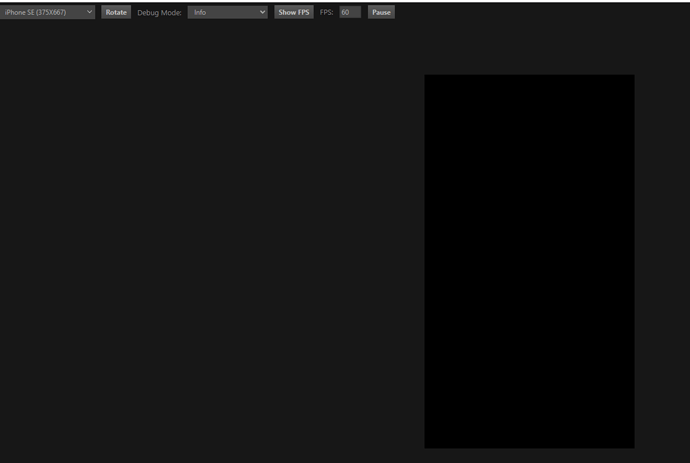This screenshot has height=463, width=690.
Task: Pause the preview with the Pause button
Action: tap(381, 12)
